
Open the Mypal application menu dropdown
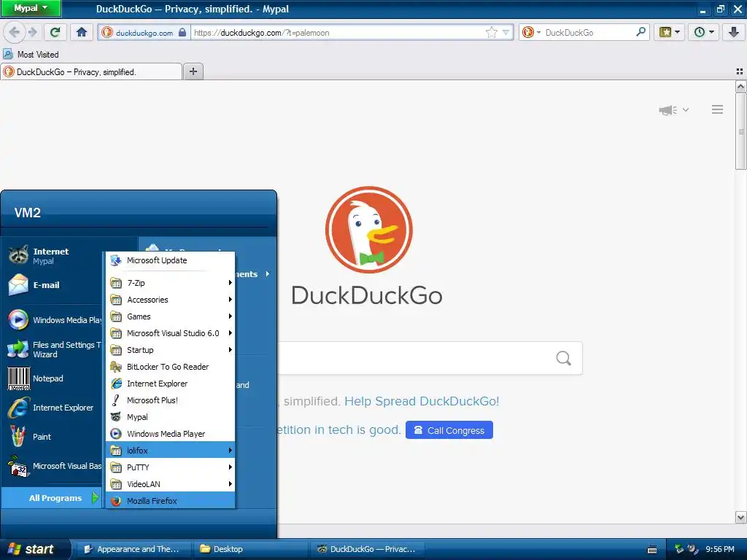coord(31,8)
